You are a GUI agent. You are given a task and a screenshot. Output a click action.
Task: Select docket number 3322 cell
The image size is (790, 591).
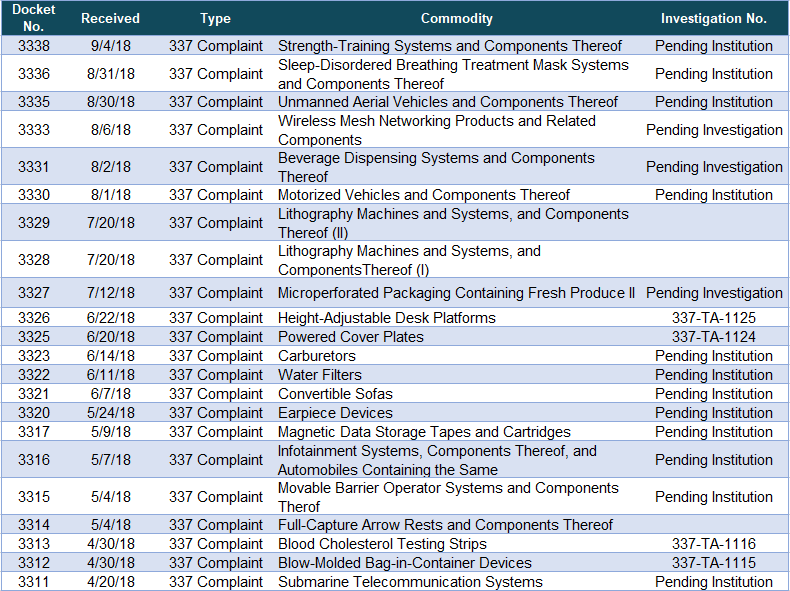point(34,375)
